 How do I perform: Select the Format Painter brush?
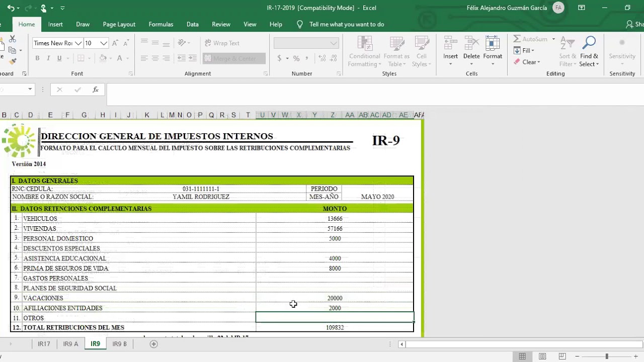[13, 61]
